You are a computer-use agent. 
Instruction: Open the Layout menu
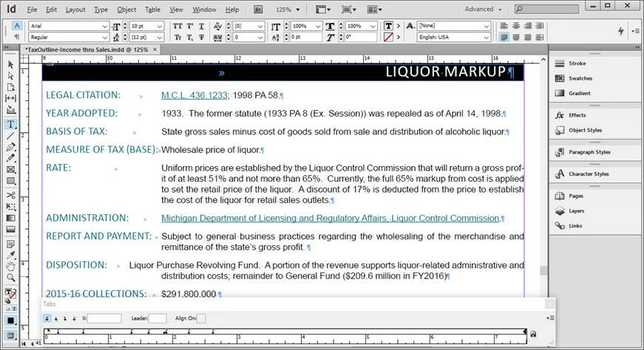click(75, 10)
